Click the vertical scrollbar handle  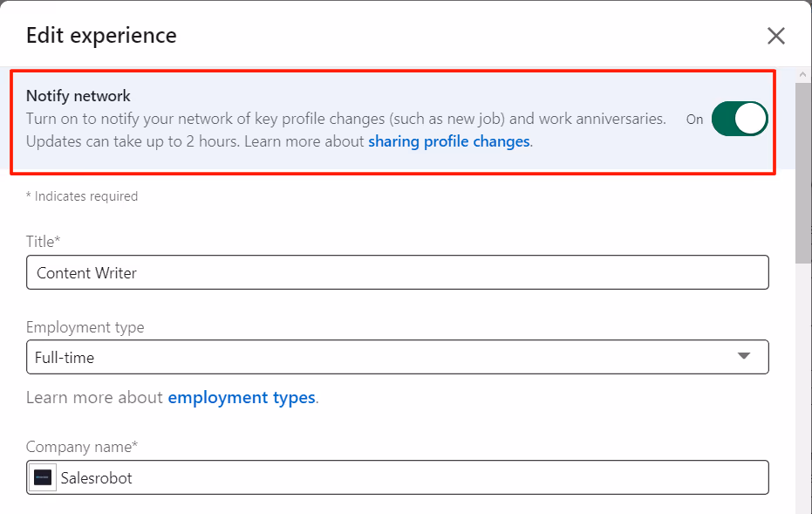click(x=802, y=166)
